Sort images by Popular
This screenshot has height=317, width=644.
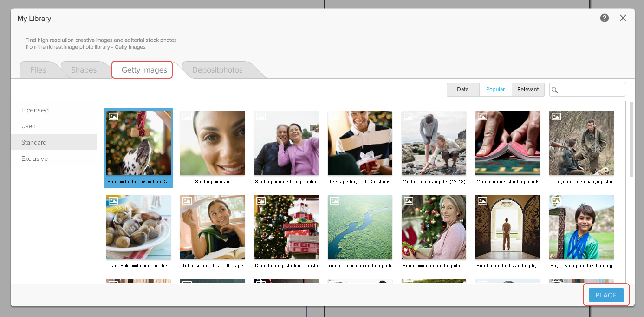495,90
